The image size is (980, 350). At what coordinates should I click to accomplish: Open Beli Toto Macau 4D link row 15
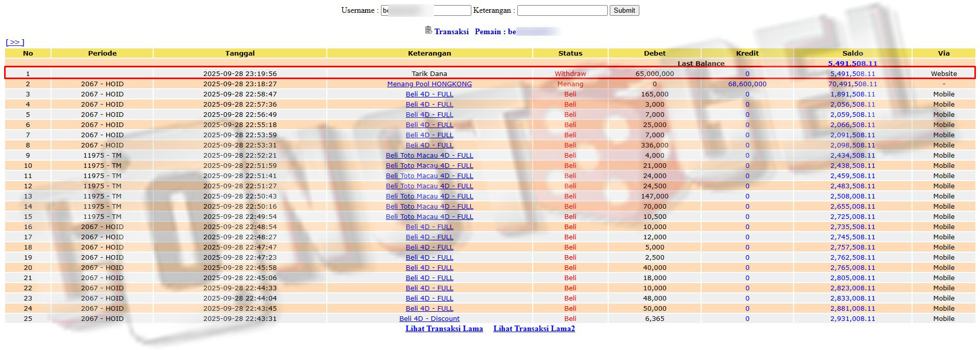tap(429, 217)
